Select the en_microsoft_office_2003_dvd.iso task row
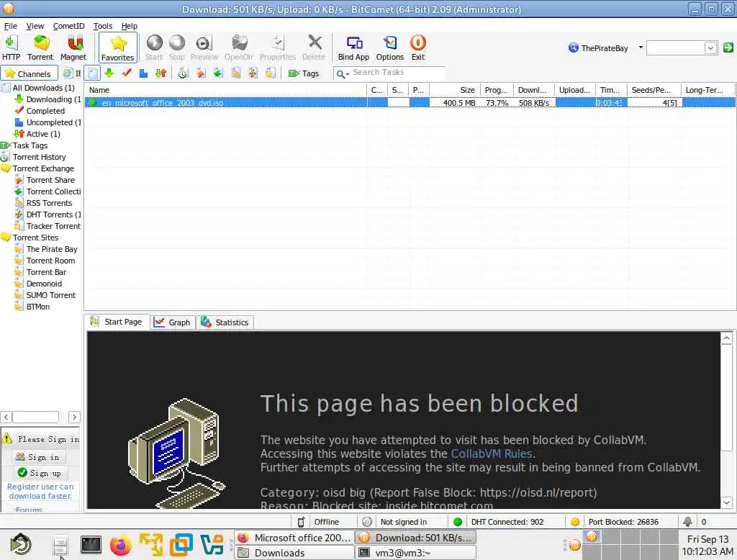737x560 pixels. click(x=410, y=102)
